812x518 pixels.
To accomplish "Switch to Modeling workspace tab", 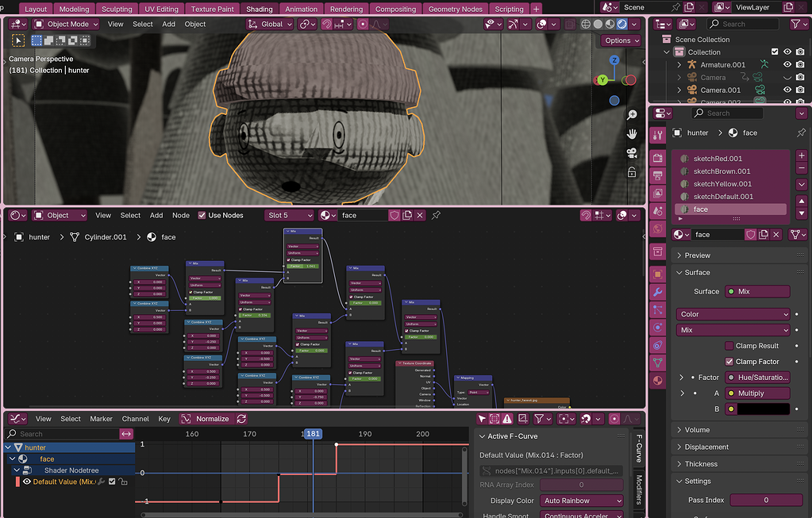I will click(74, 9).
